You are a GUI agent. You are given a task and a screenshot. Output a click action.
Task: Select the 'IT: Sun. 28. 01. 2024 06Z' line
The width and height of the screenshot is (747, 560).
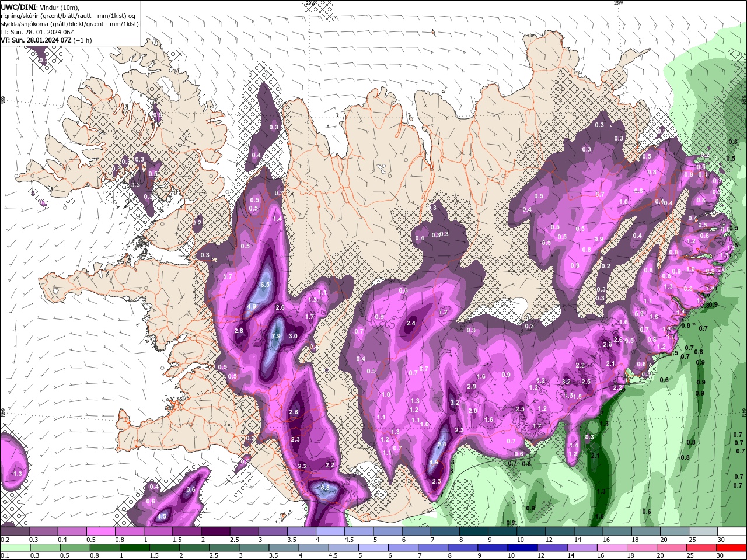coord(37,33)
